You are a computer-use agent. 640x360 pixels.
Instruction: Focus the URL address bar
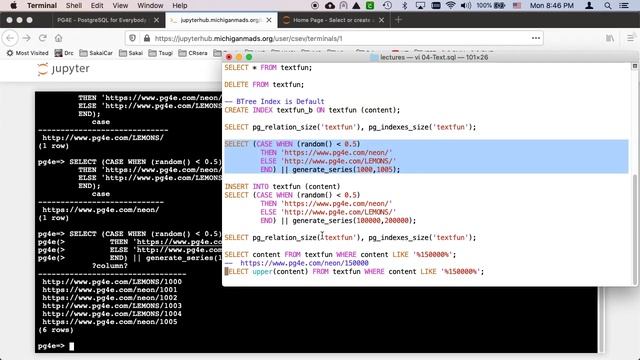[x=335, y=38]
